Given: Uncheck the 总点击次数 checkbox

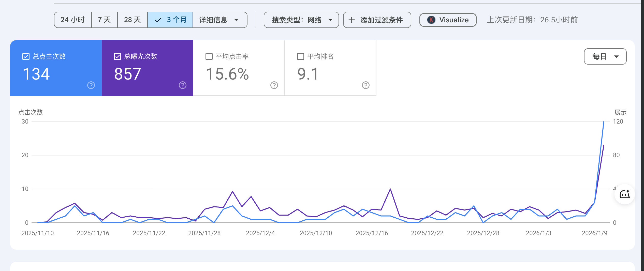Looking at the screenshot, I should click(x=26, y=56).
